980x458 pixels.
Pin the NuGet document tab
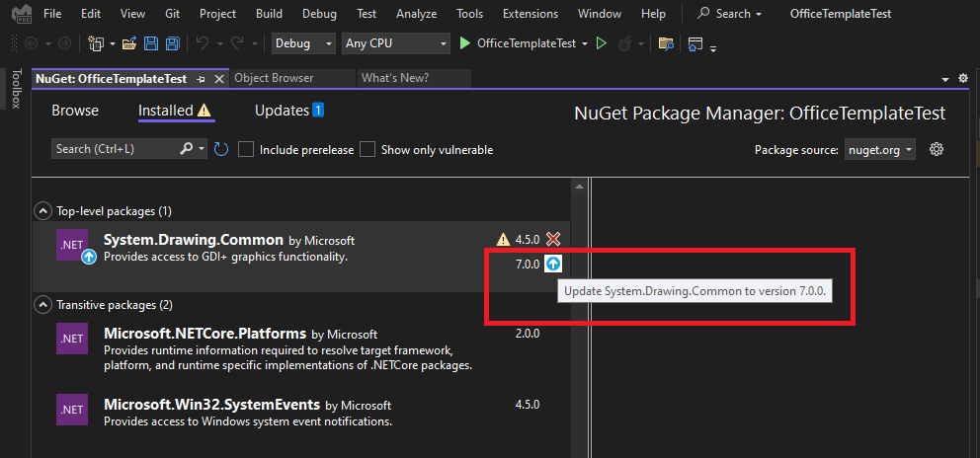[201, 79]
